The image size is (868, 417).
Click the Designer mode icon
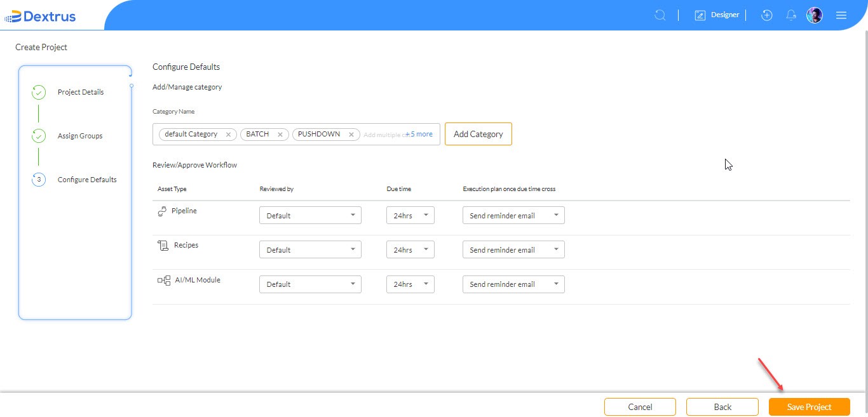(x=700, y=15)
